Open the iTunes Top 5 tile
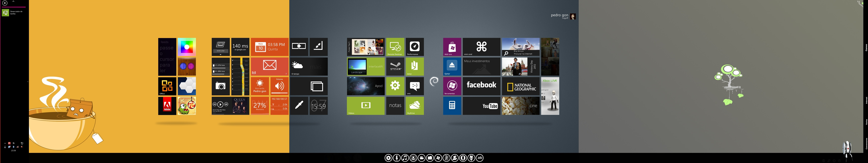The height and width of the screenshot is (163, 868). pos(366,47)
